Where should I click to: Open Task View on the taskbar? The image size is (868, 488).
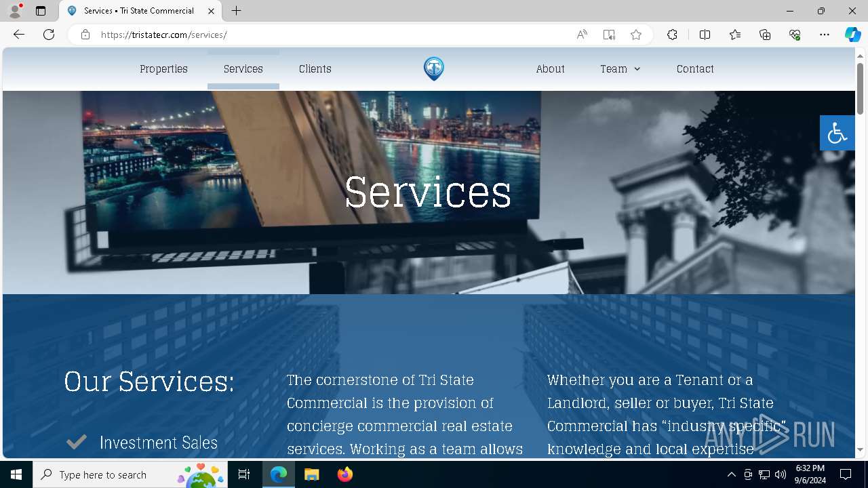(244, 474)
